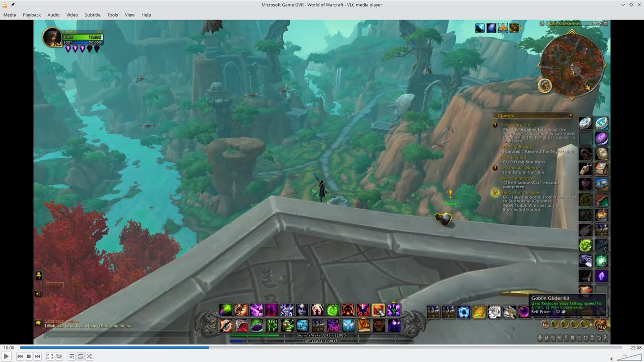Toggle VLC fullscreen mode
Screen dimensions: 644x362
pyautogui.click(x=50, y=356)
